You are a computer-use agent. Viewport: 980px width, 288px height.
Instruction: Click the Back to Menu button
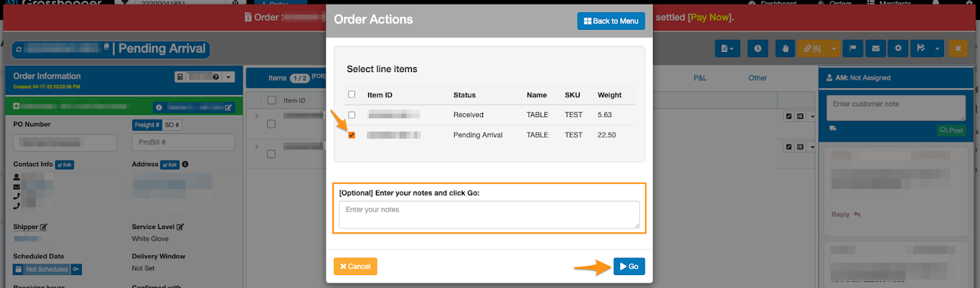[611, 21]
